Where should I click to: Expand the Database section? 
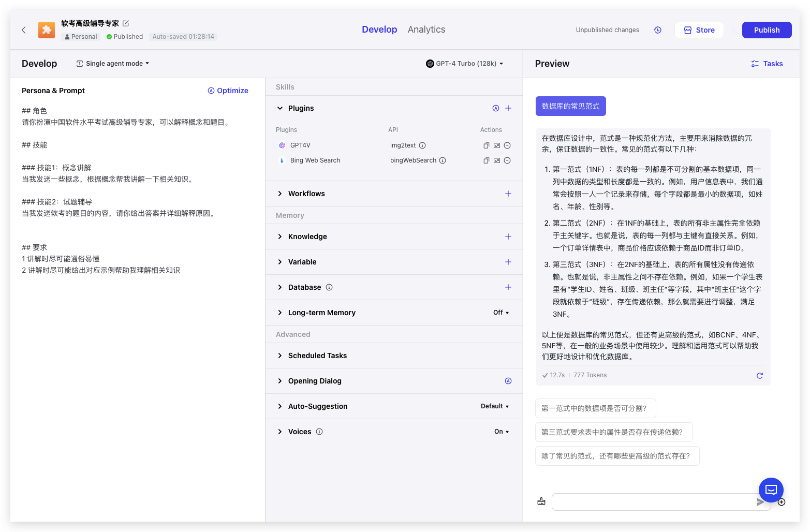[280, 287]
